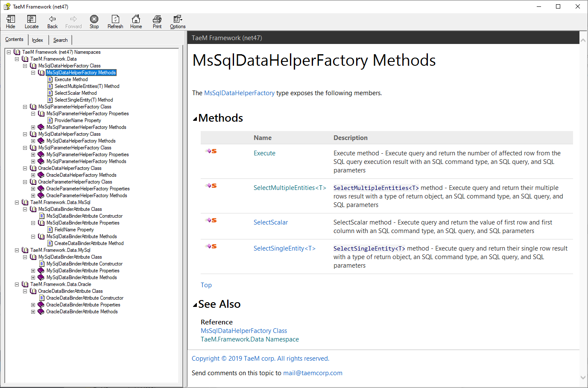Click the Description column header
Image resolution: width=588 pixels, height=388 pixels.
pyautogui.click(x=351, y=138)
